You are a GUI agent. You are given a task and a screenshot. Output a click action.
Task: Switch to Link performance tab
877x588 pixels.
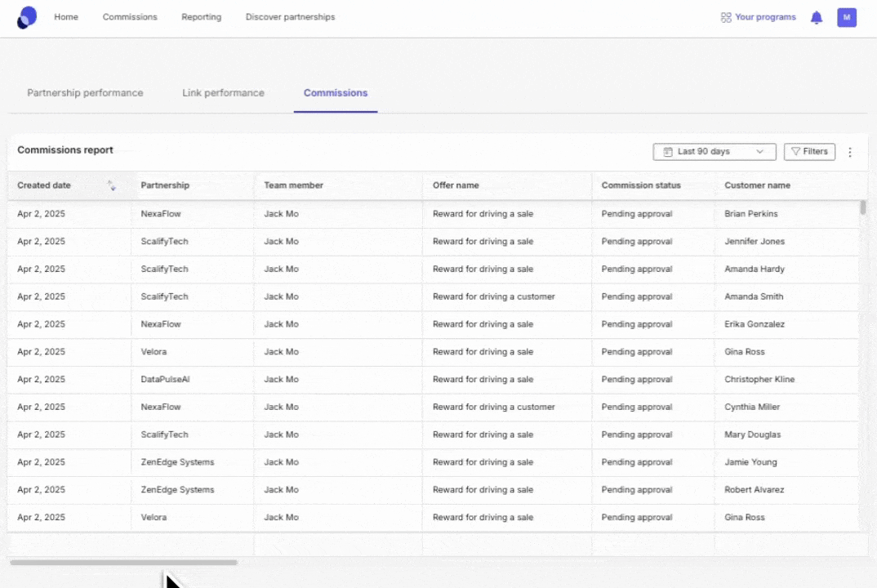223,93
